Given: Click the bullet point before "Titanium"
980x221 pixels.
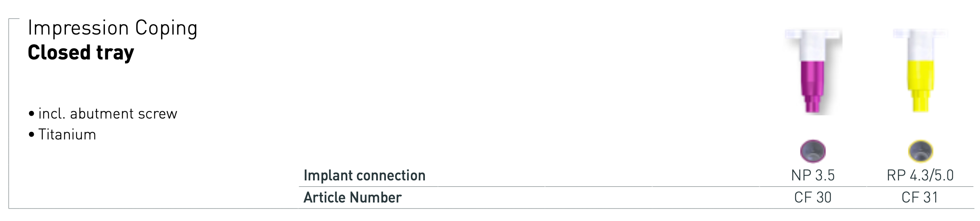Looking at the screenshot, I should point(31,135).
